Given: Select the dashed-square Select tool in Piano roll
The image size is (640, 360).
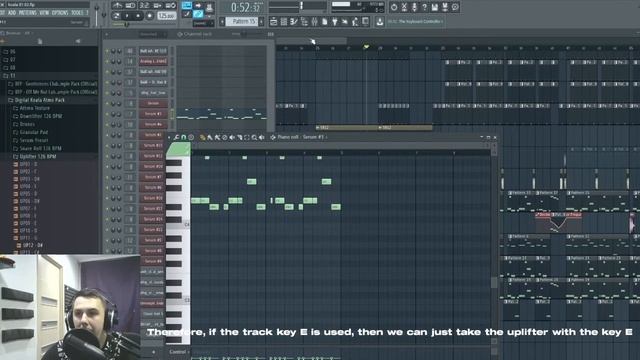Looking at the screenshot, I should (x=247, y=138).
